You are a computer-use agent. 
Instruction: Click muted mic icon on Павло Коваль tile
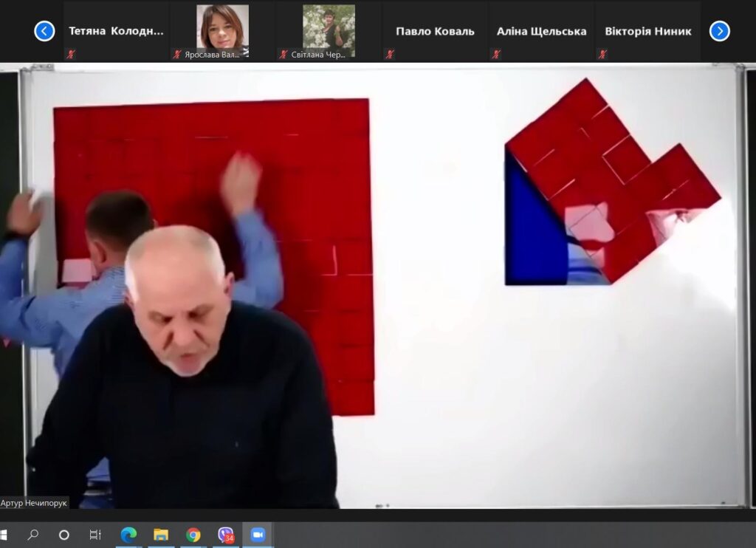(x=390, y=54)
